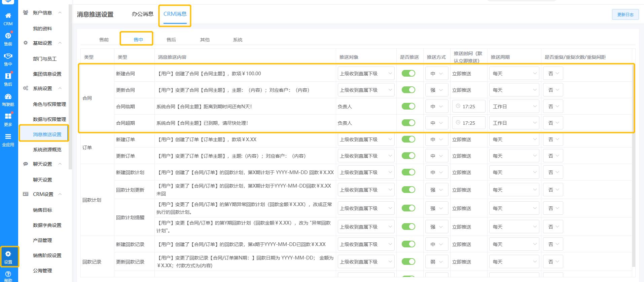The image size is (644, 282).
Task: Open 推送周期 dropdown for 更新订单
Action: (x=514, y=156)
